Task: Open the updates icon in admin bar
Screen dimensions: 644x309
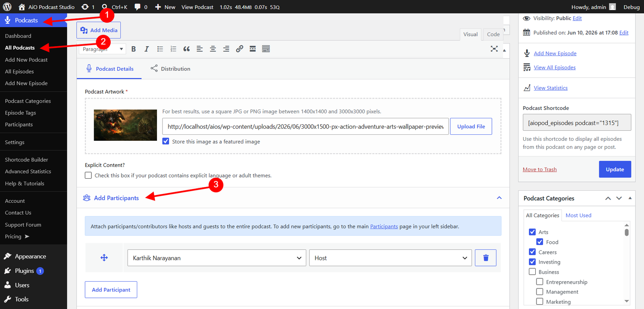Action: click(x=88, y=7)
